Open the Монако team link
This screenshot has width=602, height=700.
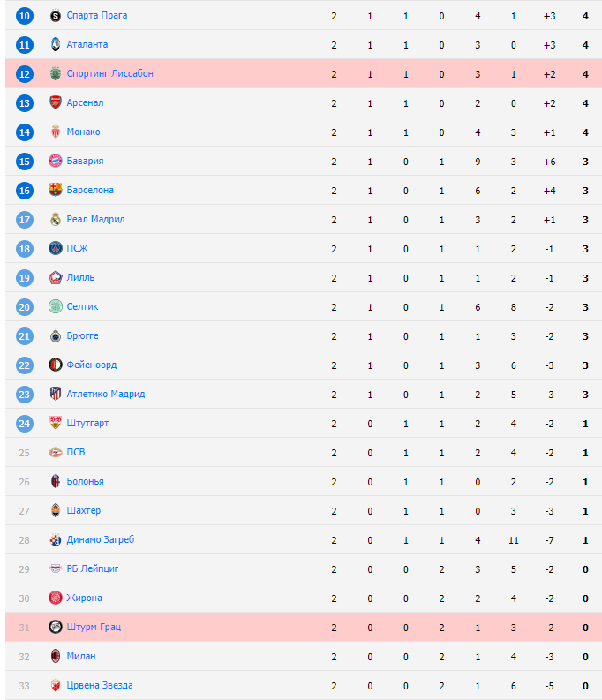tap(83, 132)
